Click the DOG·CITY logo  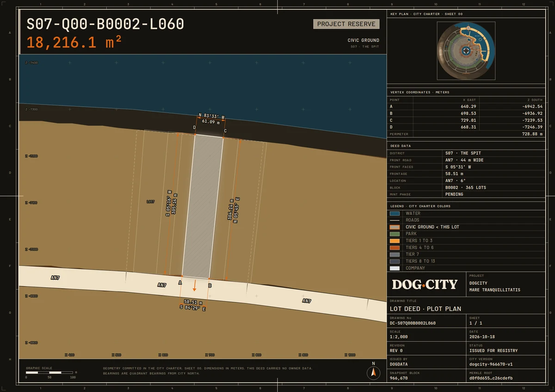(425, 284)
